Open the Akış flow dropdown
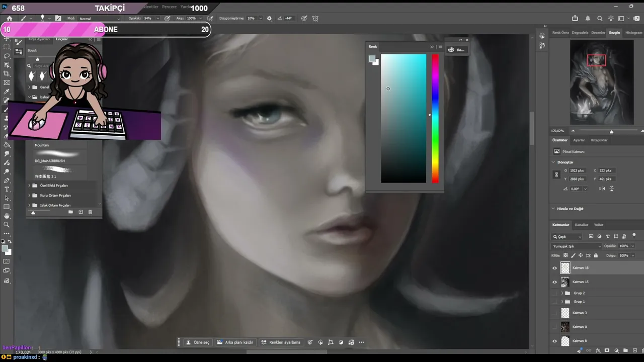 pyautogui.click(x=200, y=19)
